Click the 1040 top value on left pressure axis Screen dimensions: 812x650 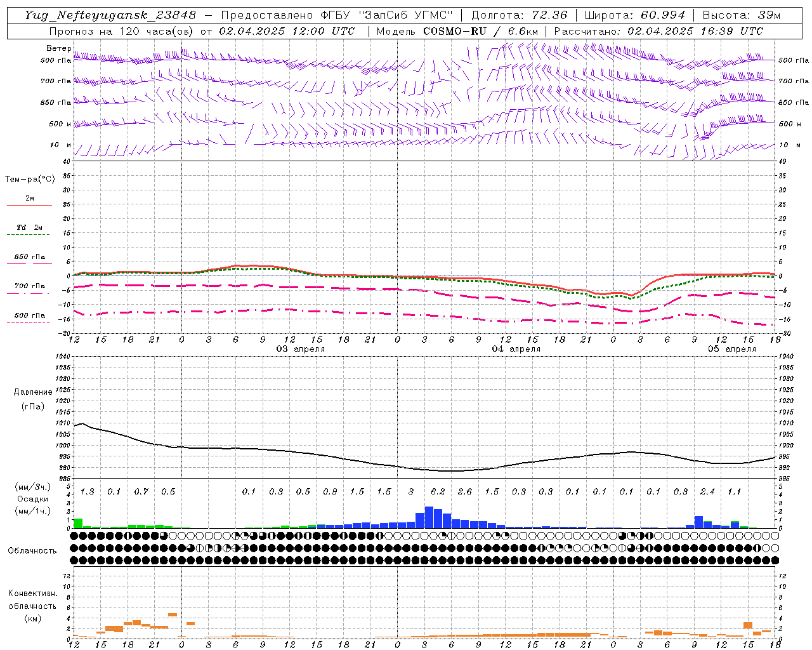point(64,357)
